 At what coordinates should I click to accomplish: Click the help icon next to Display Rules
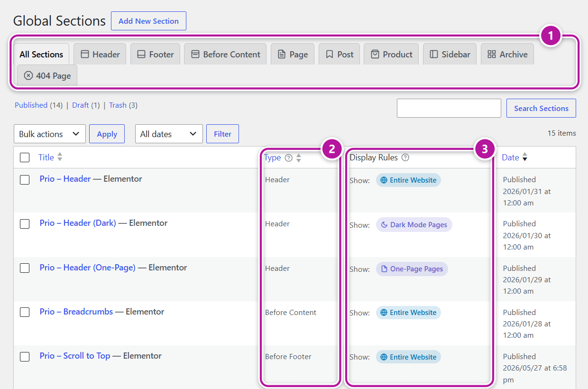click(x=405, y=157)
